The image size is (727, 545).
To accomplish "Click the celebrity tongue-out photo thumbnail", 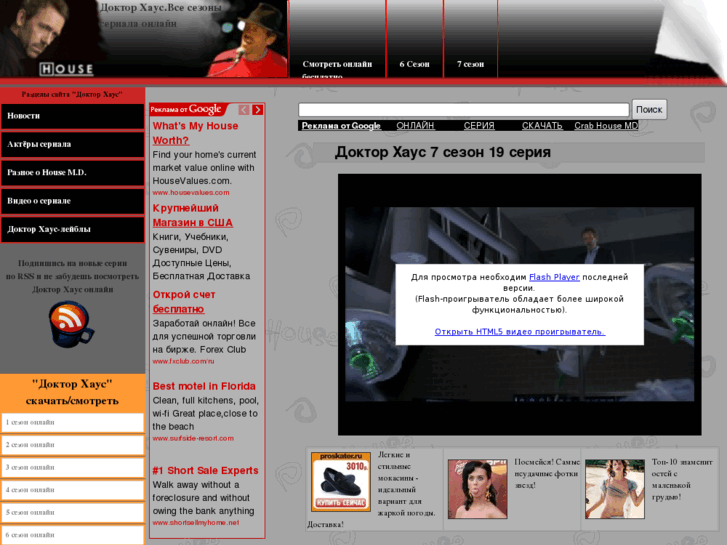I will (478, 489).
